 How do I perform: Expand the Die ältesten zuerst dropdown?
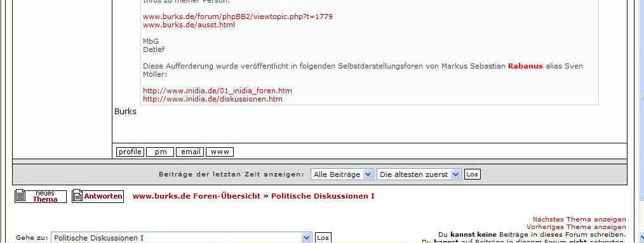click(x=419, y=174)
